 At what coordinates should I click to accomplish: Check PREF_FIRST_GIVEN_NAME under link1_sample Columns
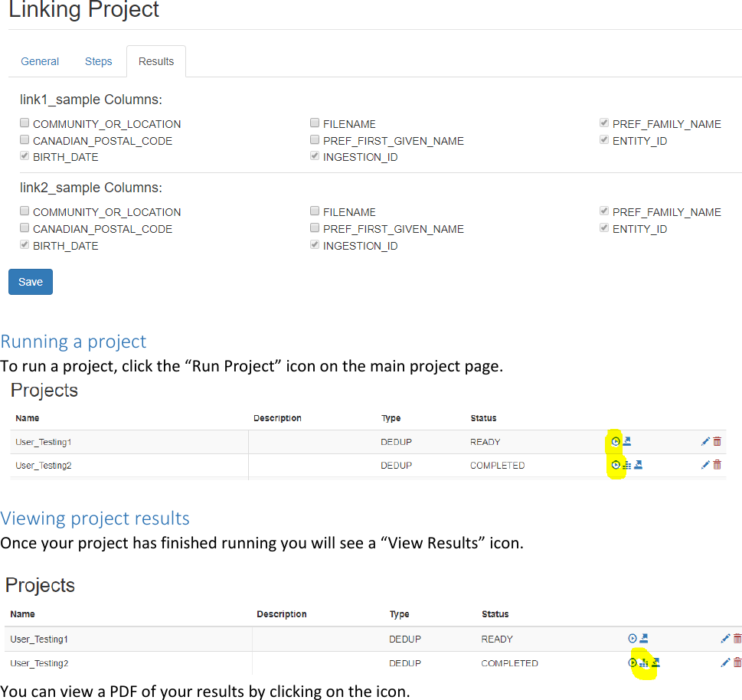coord(315,139)
